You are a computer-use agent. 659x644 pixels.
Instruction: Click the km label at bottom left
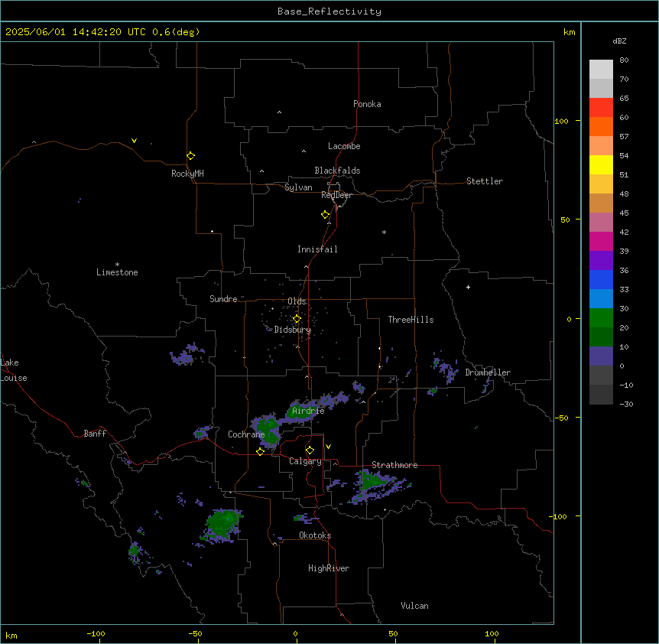[x=11, y=635]
